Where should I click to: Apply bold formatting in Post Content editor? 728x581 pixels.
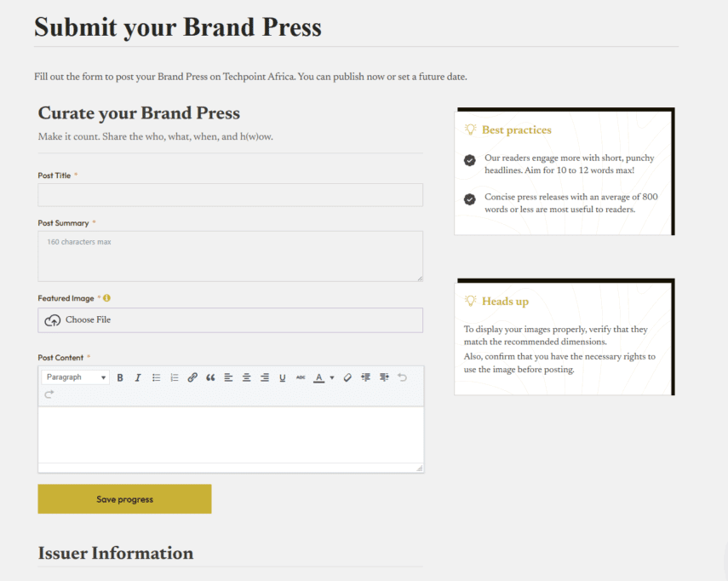click(120, 377)
